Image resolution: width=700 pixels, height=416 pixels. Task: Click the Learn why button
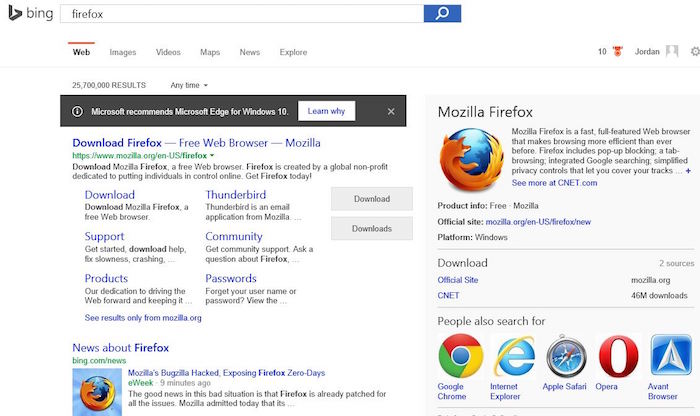click(326, 111)
